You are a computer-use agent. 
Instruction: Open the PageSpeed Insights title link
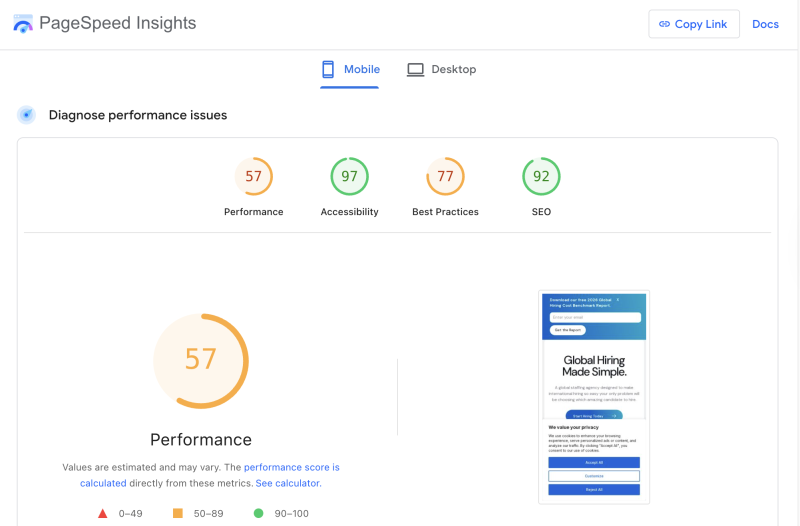(117, 23)
